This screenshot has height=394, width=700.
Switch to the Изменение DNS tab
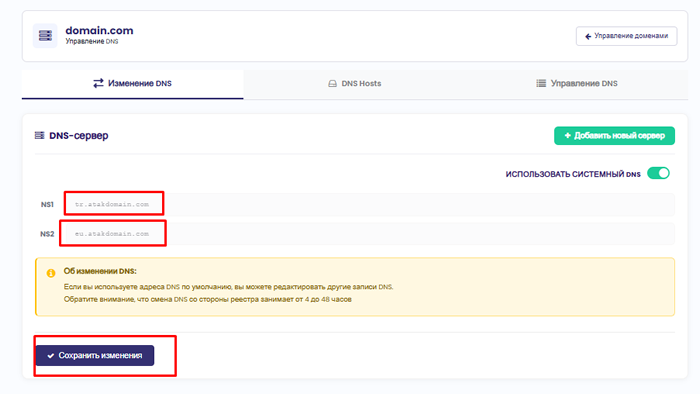pos(133,83)
